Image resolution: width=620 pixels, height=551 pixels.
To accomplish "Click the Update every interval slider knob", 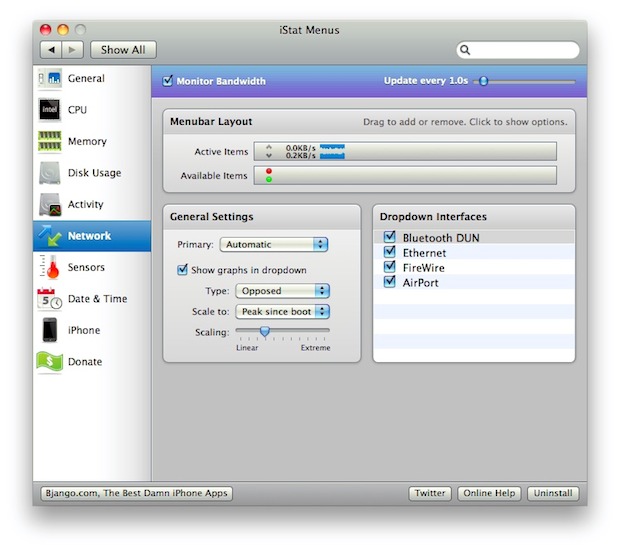I will pyautogui.click(x=483, y=81).
